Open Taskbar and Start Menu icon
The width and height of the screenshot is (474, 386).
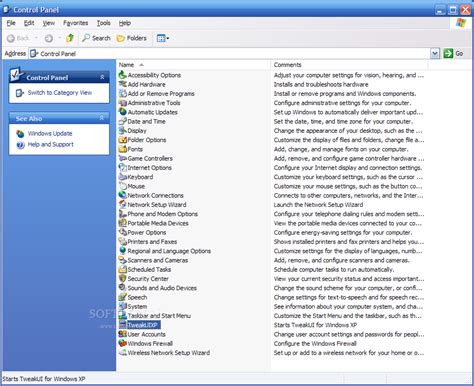[123, 316]
